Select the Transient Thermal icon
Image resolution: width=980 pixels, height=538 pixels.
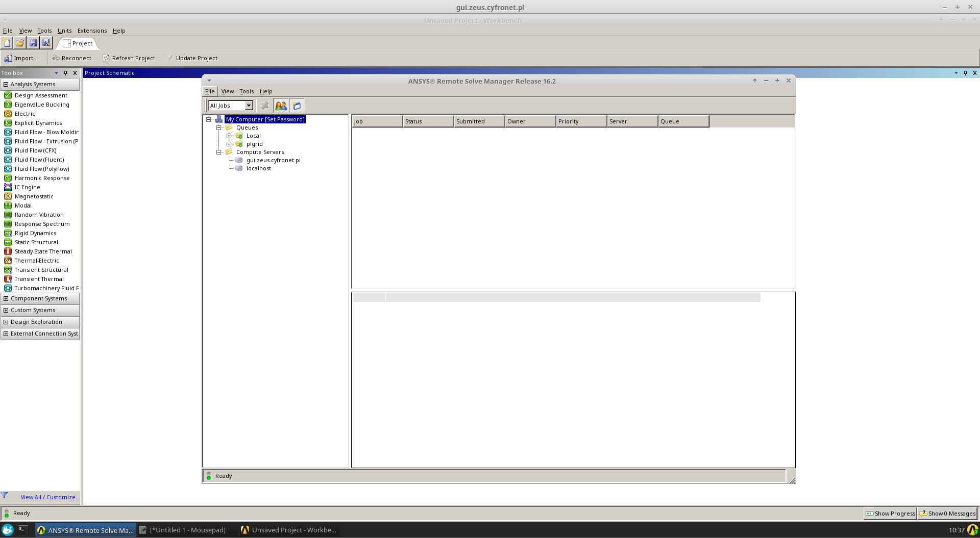[x=8, y=279]
